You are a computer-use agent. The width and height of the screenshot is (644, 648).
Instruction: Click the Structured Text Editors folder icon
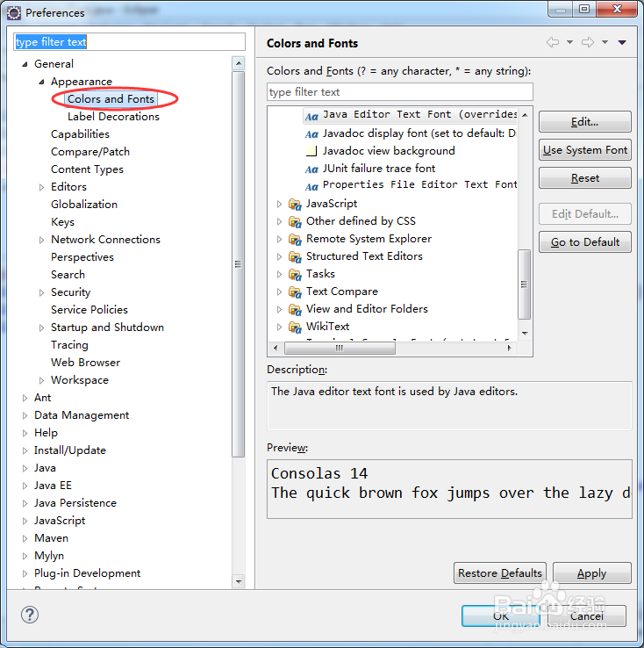coord(295,257)
